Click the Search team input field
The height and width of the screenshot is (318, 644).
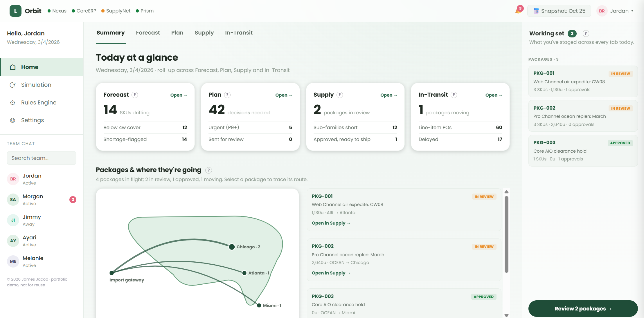click(42, 158)
